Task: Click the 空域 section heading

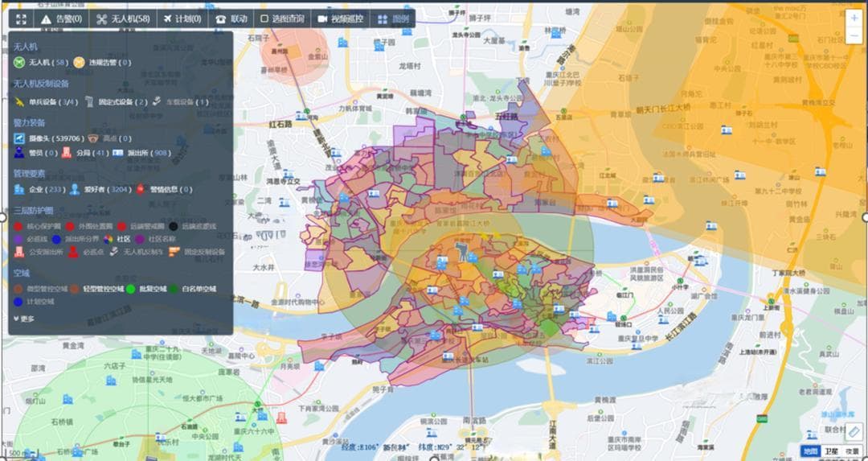Action: [x=22, y=274]
